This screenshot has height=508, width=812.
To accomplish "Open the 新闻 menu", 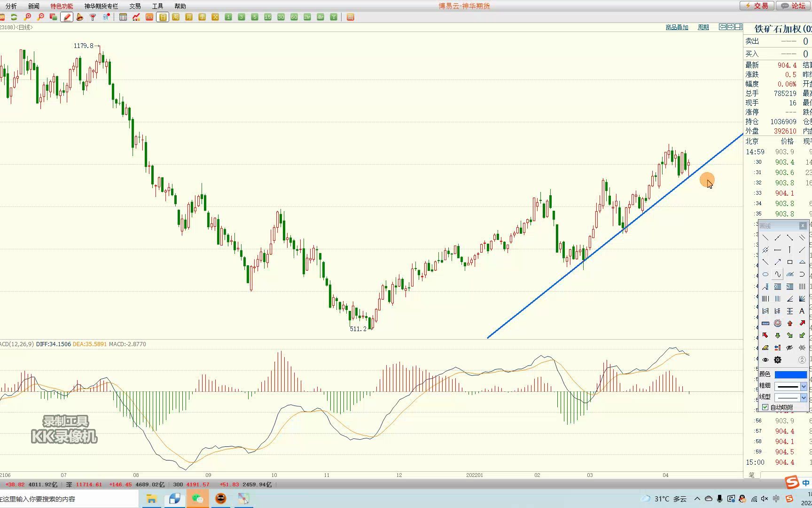I will click(33, 6).
